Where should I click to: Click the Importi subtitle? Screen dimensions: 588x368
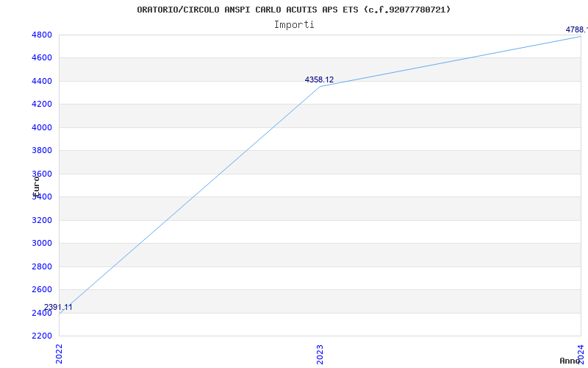pos(294,25)
